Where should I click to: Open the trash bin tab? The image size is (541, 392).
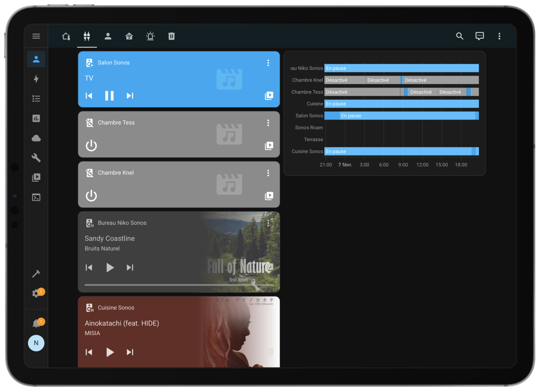click(x=172, y=36)
